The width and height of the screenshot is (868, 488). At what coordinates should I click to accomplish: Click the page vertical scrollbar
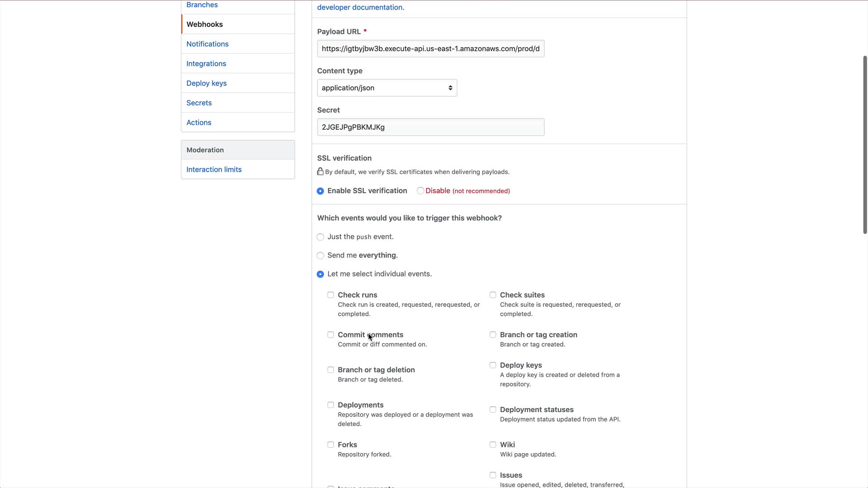(x=865, y=145)
